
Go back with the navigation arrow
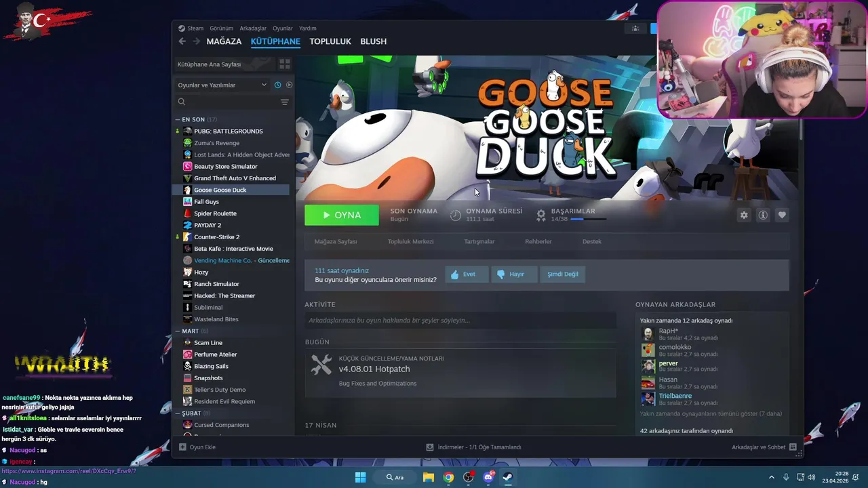point(182,41)
